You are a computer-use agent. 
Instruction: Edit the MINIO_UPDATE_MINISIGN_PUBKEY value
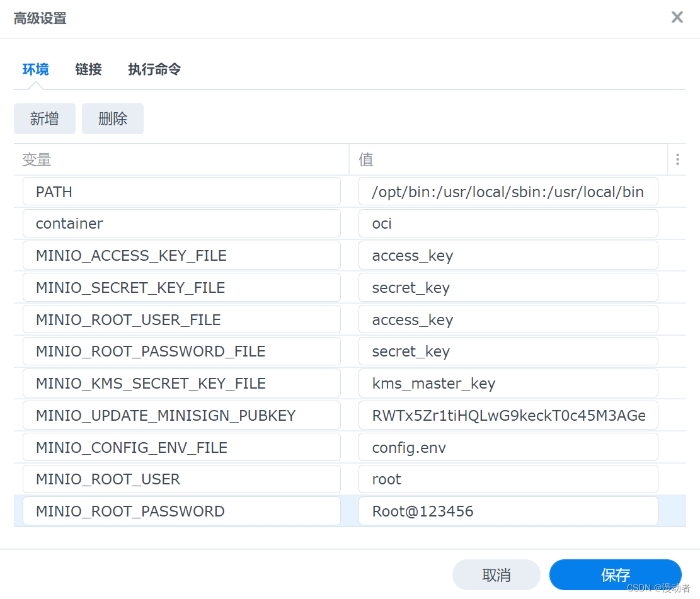508,414
